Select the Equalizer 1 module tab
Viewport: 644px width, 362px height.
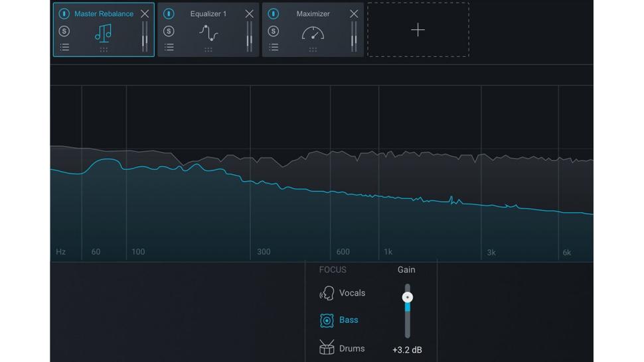point(208,14)
